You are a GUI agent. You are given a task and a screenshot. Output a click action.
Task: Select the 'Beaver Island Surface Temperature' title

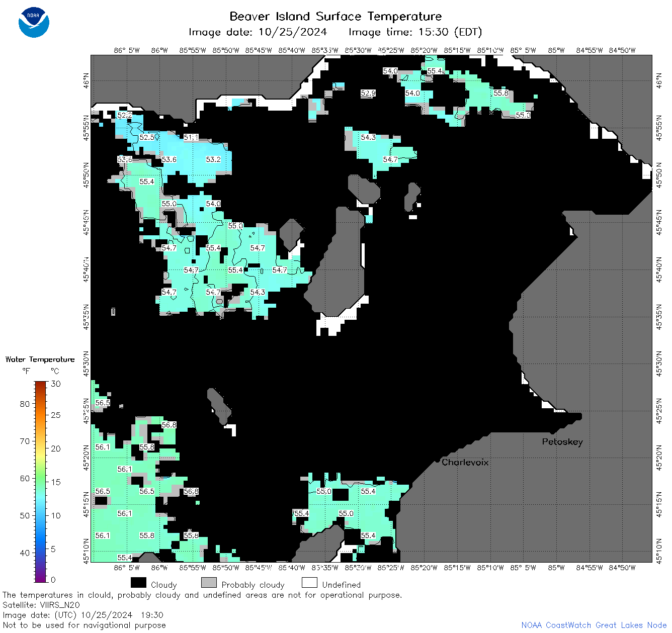point(335,16)
